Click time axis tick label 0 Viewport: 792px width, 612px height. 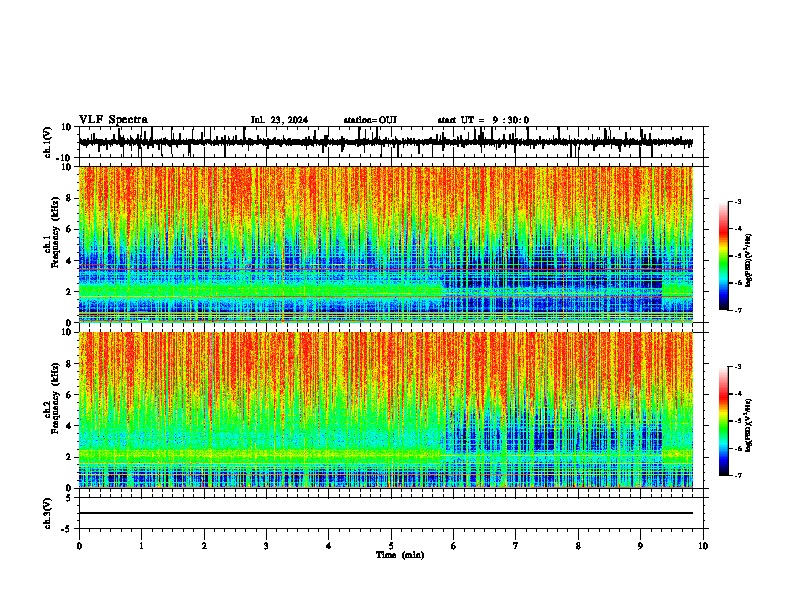tap(79, 546)
